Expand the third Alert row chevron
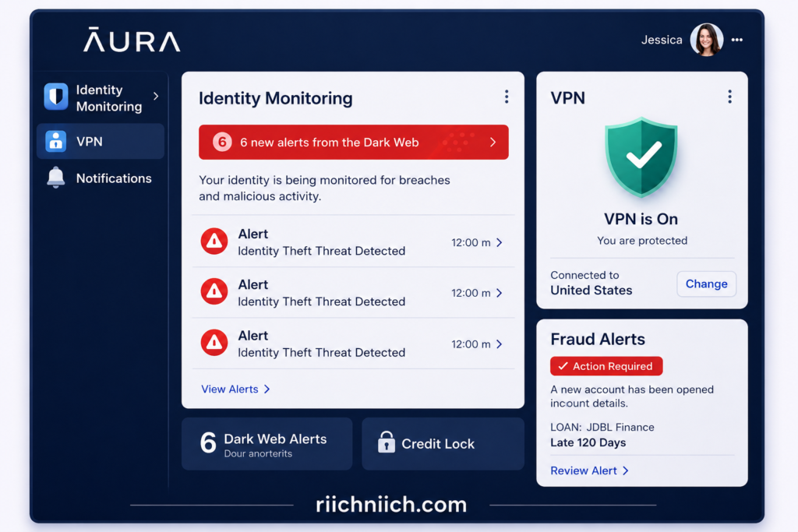The width and height of the screenshot is (798, 532). coord(500,344)
